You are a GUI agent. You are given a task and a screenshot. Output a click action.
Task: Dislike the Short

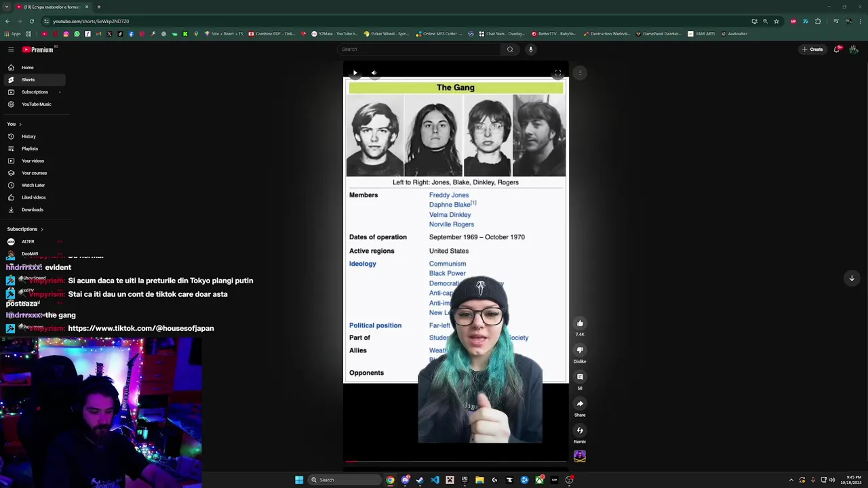point(580,350)
